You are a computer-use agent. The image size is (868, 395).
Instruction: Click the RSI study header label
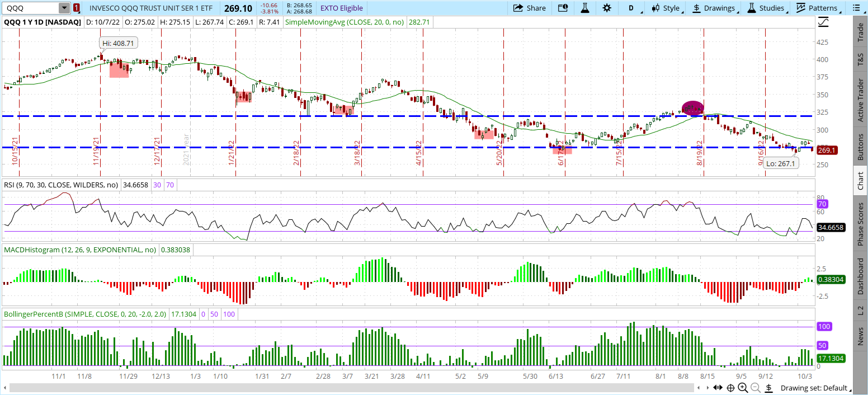62,184
